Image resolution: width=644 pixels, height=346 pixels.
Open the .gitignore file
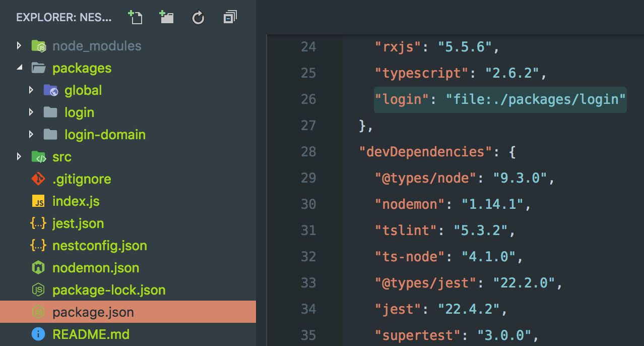point(82,179)
